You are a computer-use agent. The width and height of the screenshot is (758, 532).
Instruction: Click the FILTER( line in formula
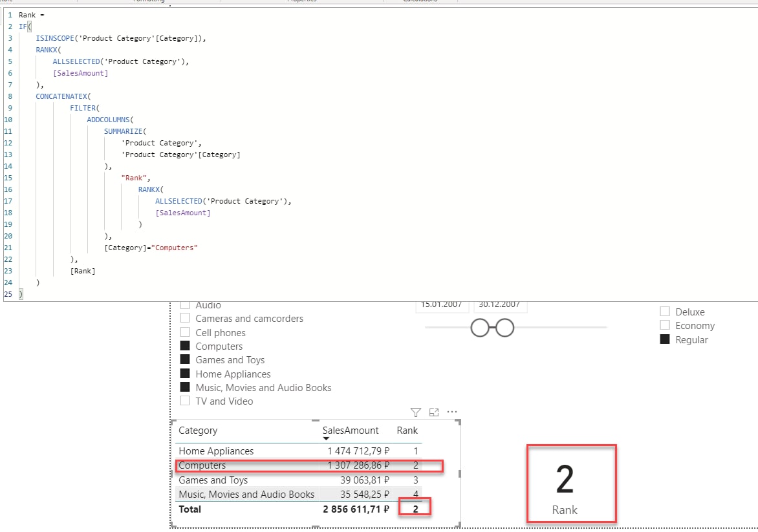pyautogui.click(x=85, y=108)
